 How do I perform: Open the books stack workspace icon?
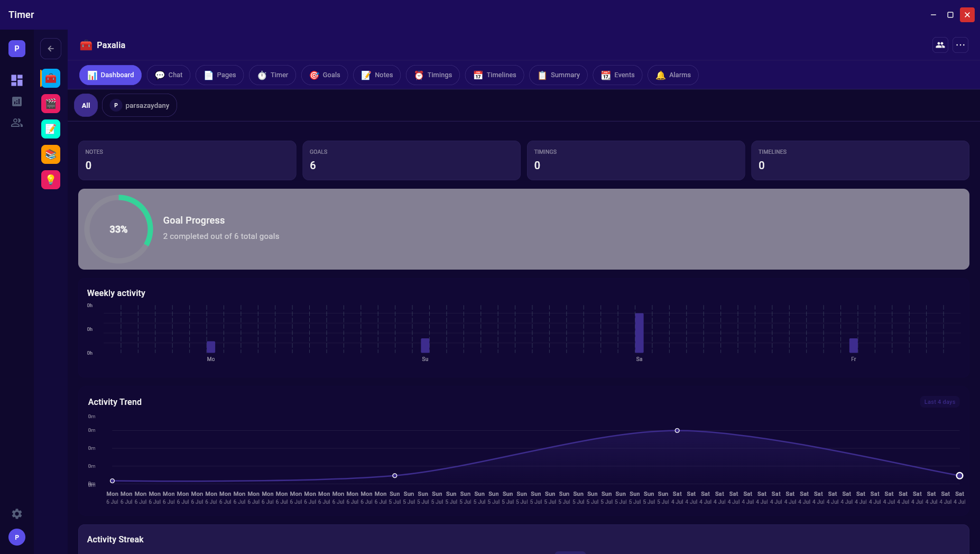pyautogui.click(x=51, y=154)
